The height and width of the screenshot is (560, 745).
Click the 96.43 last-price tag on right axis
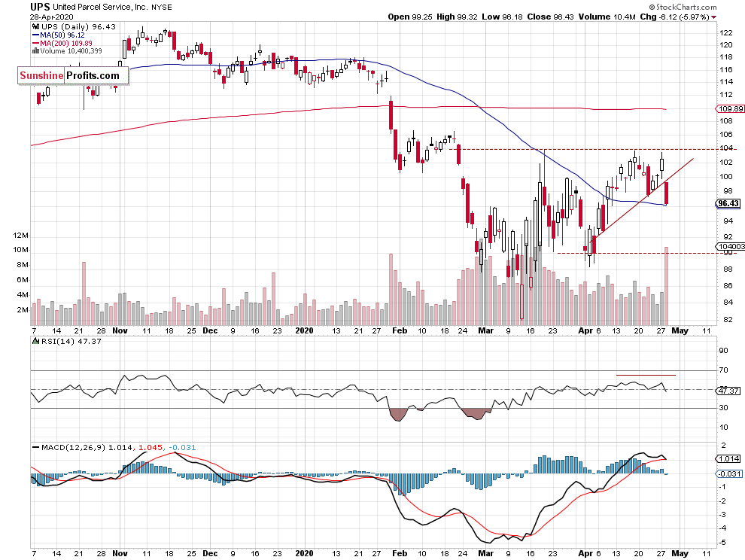pyautogui.click(x=728, y=203)
